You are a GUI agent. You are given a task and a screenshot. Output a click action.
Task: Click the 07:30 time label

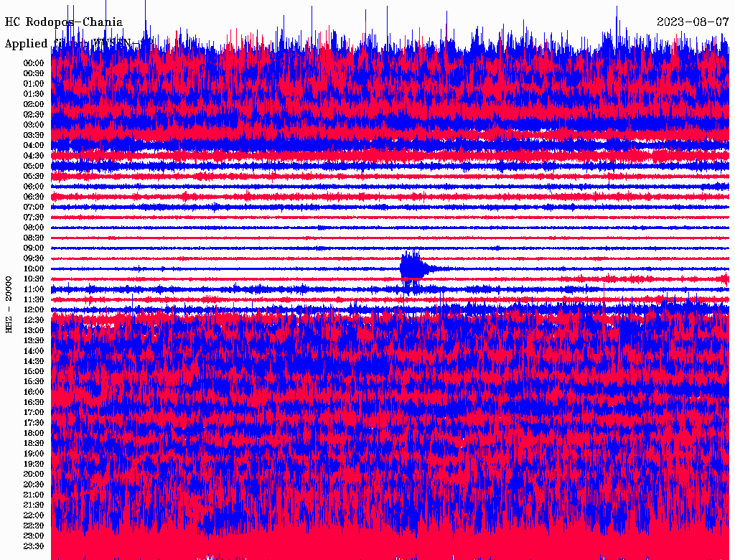click(34, 217)
